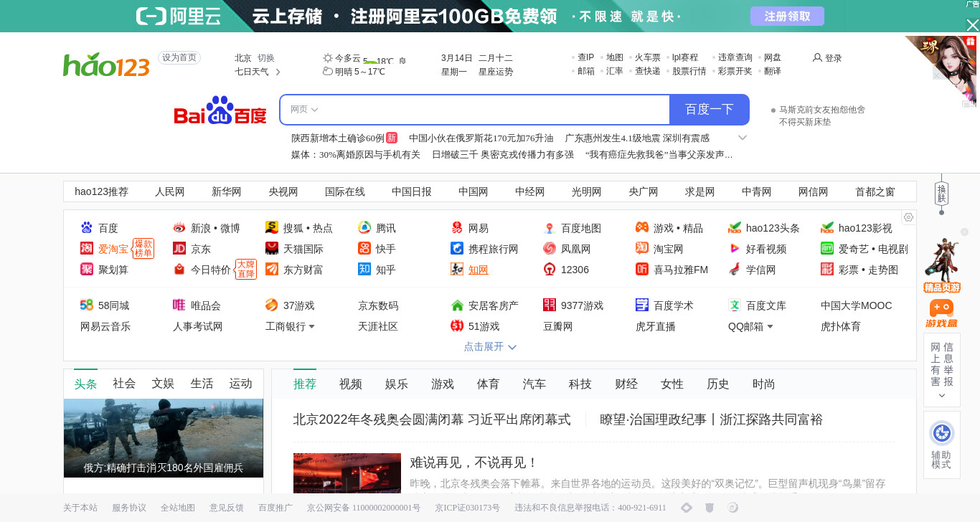Viewport: 980px width, 522px height.
Task: Click the Taobao icon beside 爱淘宝
Action: pyautogui.click(x=87, y=249)
